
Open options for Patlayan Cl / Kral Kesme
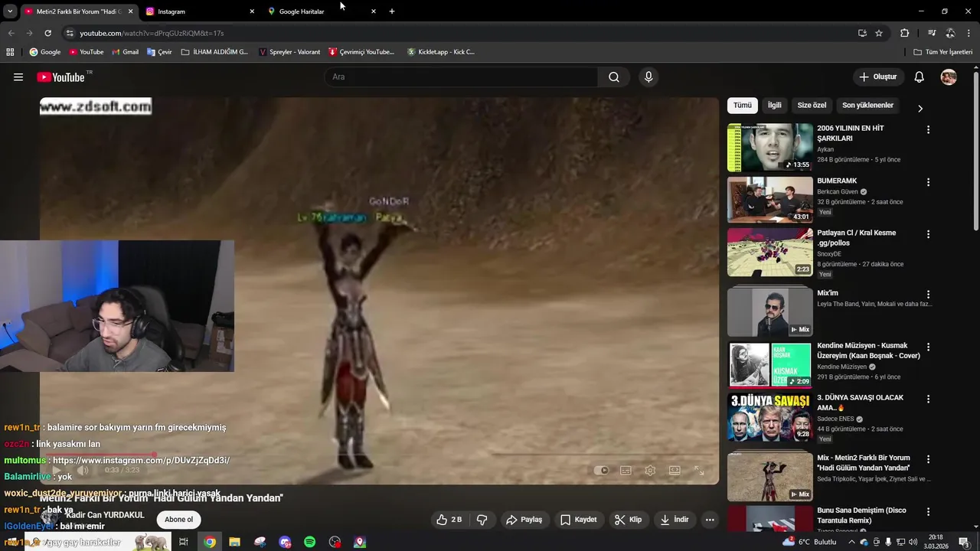[x=928, y=234]
